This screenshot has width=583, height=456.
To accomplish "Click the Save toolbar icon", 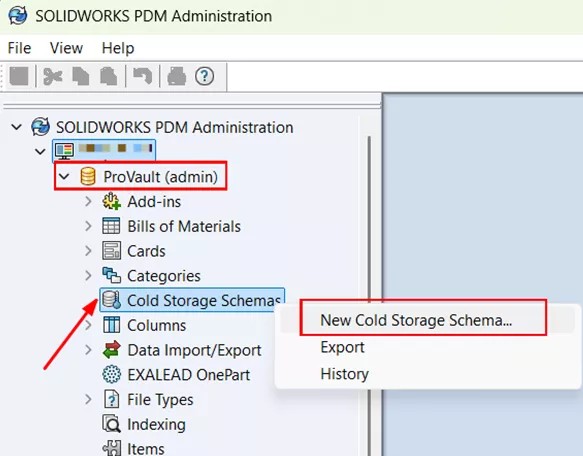I will [x=19, y=76].
